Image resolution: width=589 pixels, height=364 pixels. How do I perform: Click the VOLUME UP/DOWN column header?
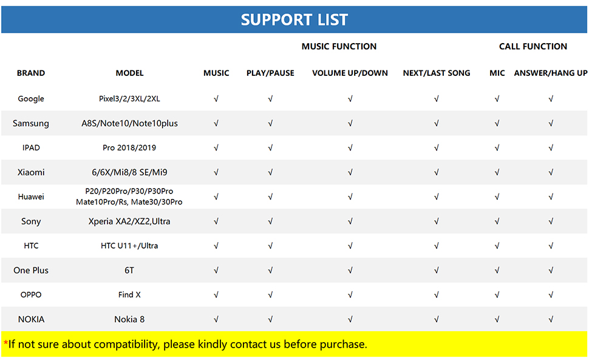pyautogui.click(x=350, y=73)
